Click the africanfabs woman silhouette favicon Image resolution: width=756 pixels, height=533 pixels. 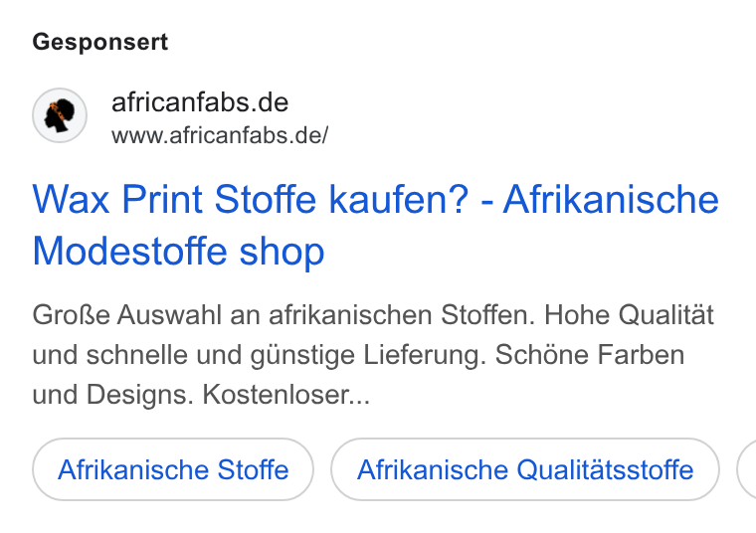[x=60, y=115]
